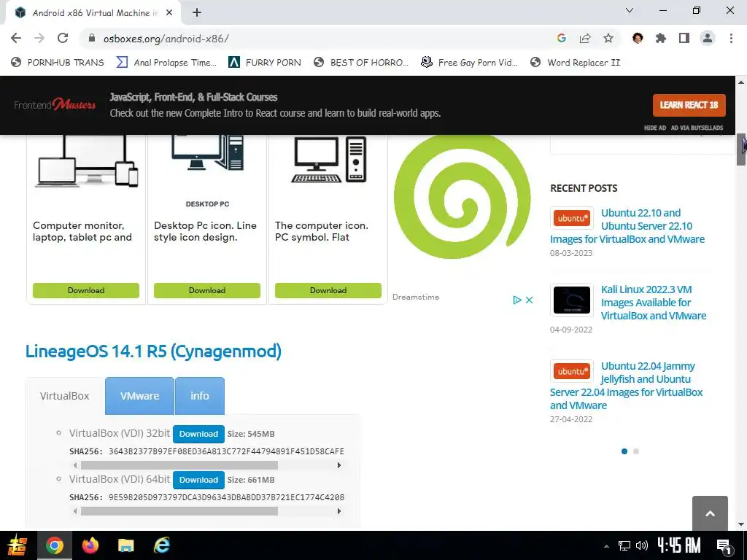Launch Internet Explorer from the taskbar
The width and height of the screenshot is (747, 560).
click(162, 545)
